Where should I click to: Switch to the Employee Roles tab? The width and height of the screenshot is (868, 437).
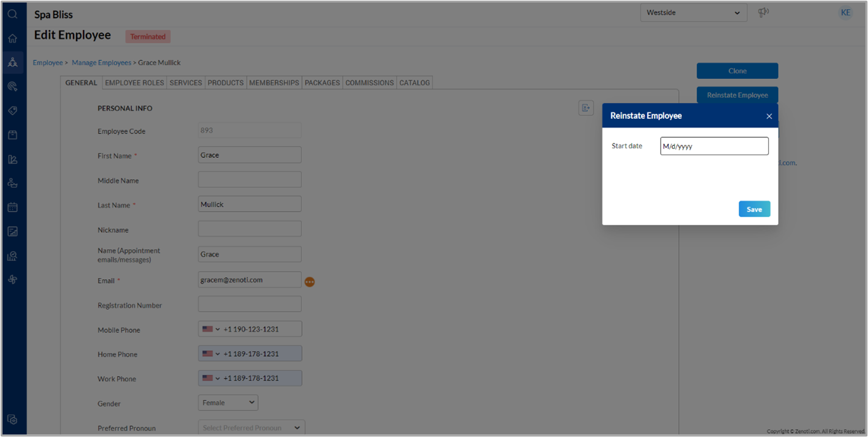(x=134, y=83)
